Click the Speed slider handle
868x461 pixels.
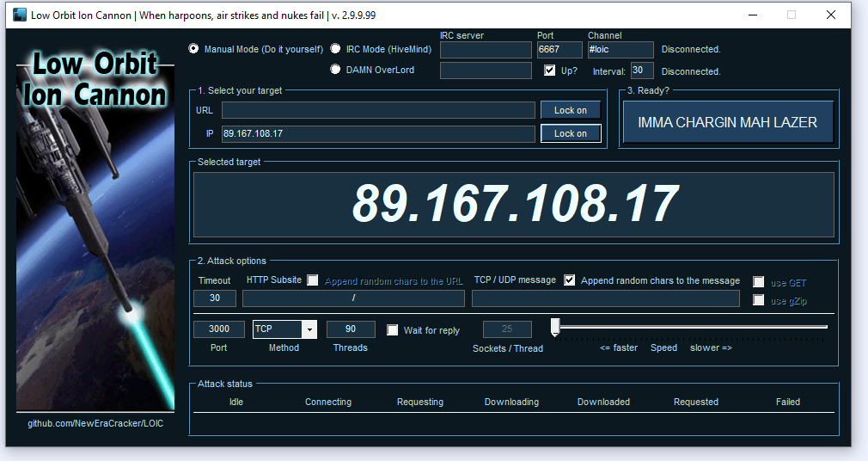click(x=555, y=327)
